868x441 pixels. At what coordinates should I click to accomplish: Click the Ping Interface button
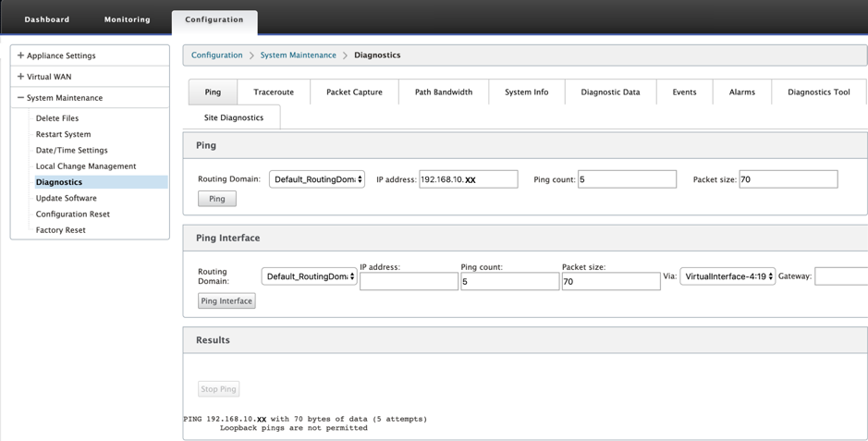[226, 301]
